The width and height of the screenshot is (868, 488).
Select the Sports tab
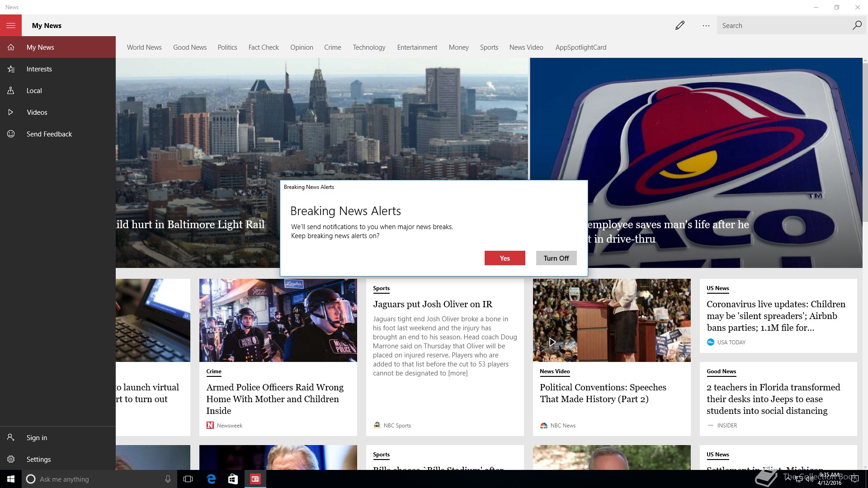pyautogui.click(x=489, y=47)
